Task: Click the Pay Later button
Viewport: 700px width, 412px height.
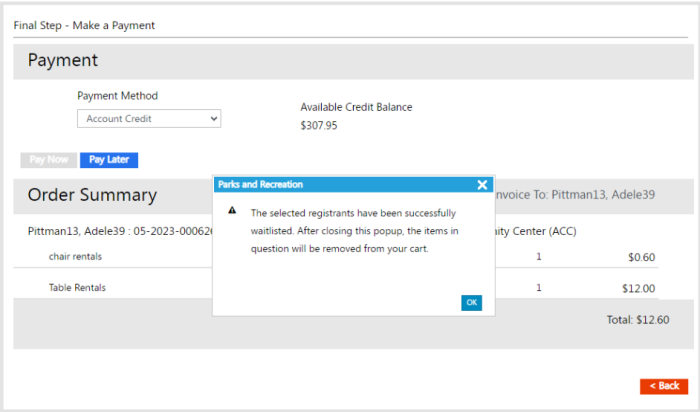Action: [x=109, y=160]
